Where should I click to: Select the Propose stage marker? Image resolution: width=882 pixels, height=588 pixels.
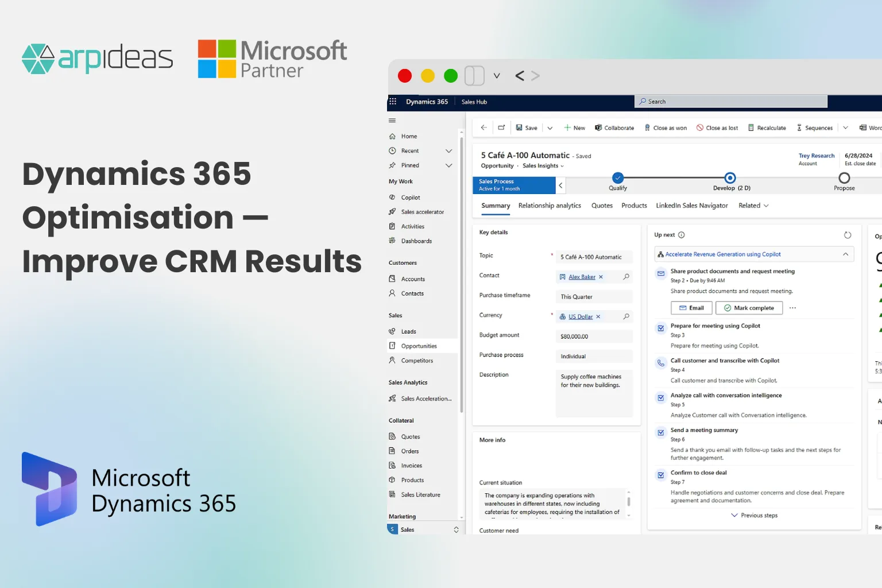[844, 178]
